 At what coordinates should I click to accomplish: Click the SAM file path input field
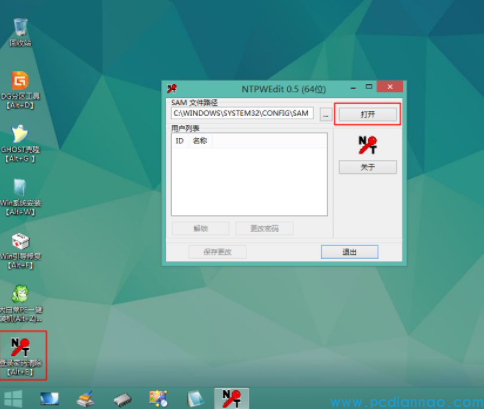[x=242, y=113]
